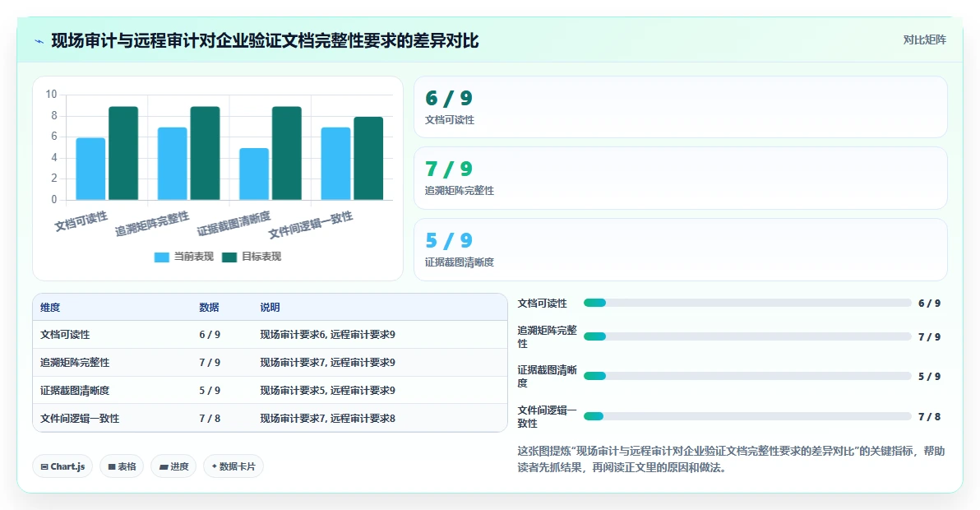This screenshot has height=510, width=980.
Task: Click the 7 / 8 value beside progress bar
Action: coord(929,417)
